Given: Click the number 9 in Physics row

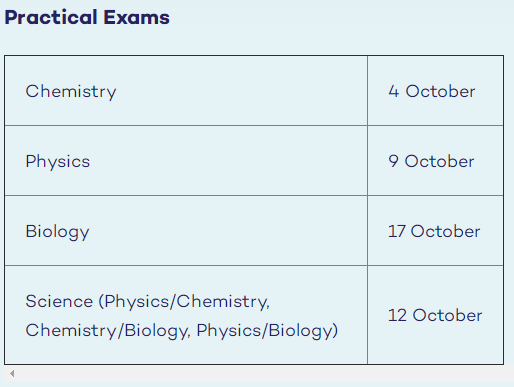Looking at the screenshot, I should coord(393,161).
